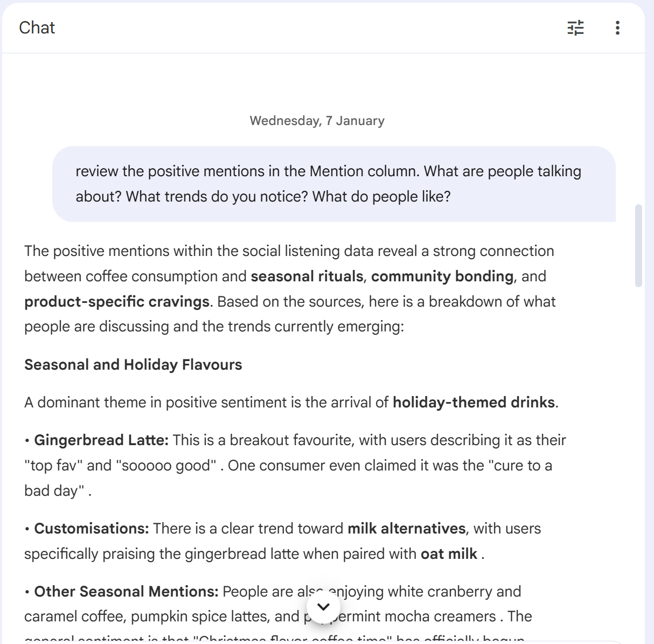
Task: Select the user prompt message bubble
Action: click(x=333, y=184)
